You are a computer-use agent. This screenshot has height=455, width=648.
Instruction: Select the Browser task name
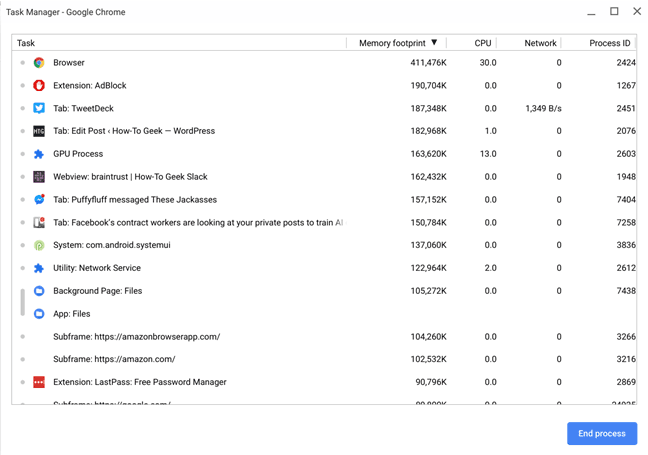tap(69, 63)
